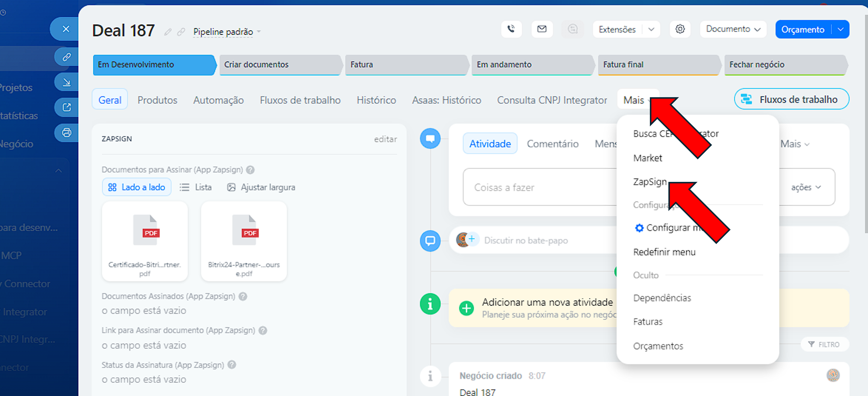Open the Documento dropdown
Viewport: 868px width, 396px height.
(x=733, y=29)
